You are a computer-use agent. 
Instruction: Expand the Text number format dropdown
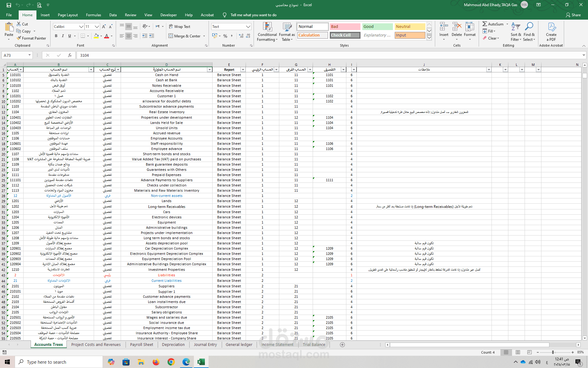pos(248,27)
